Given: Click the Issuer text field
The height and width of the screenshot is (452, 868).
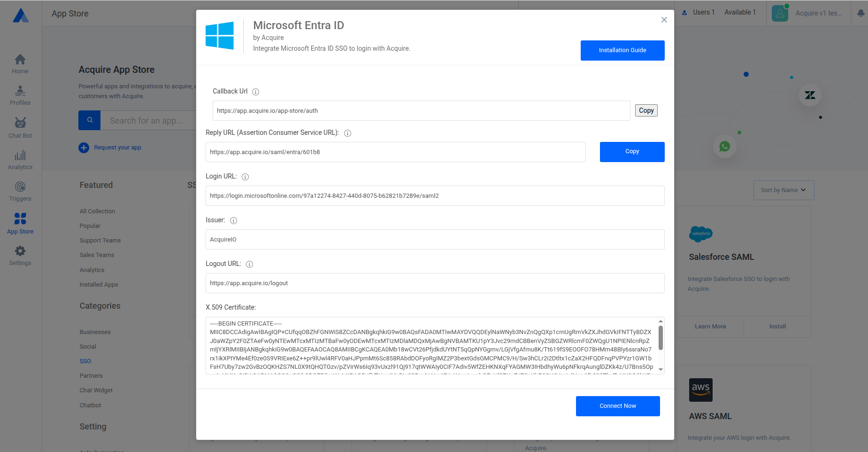Looking at the screenshot, I should tap(435, 240).
